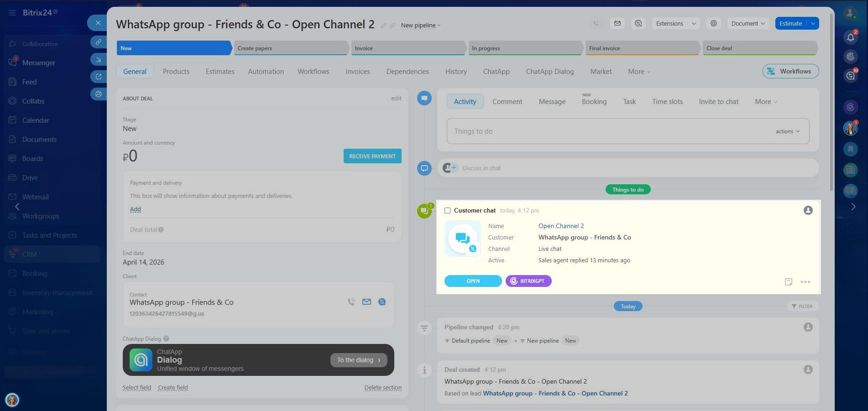
Task: Check the Customer chat activity checkbox
Action: coord(448,211)
